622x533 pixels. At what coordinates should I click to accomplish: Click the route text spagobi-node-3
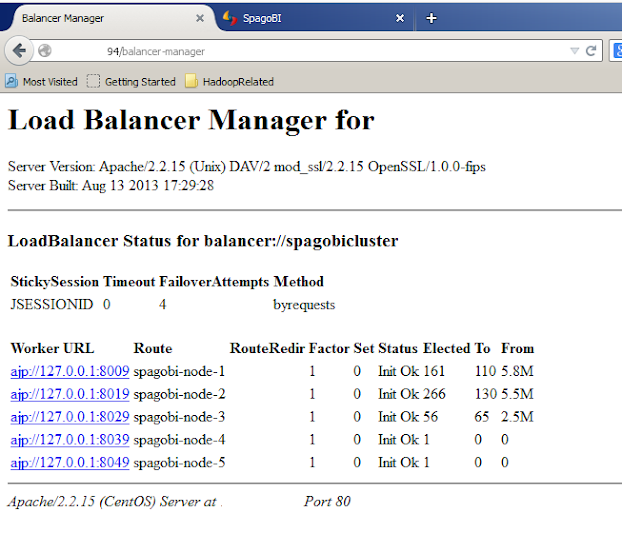tap(179, 417)
